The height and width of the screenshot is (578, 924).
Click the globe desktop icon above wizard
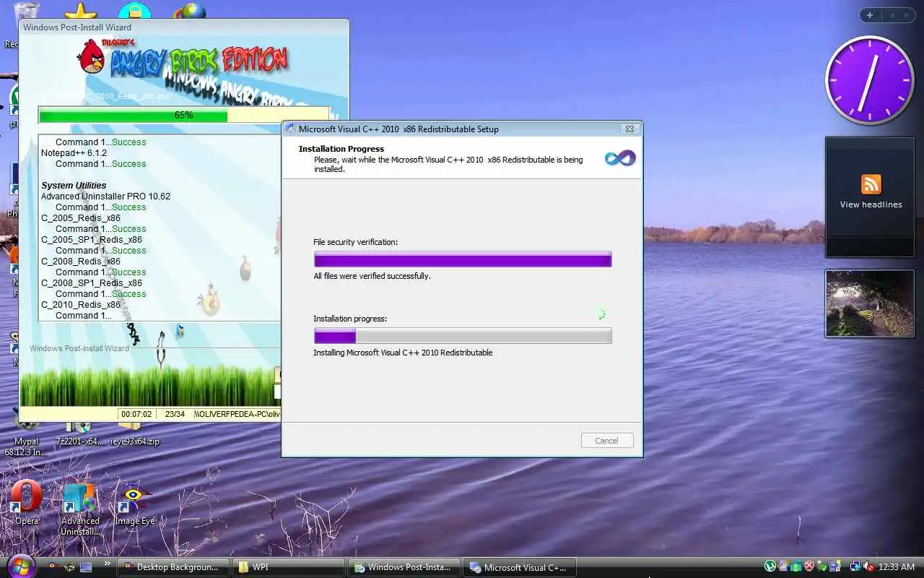pos(190,11)
